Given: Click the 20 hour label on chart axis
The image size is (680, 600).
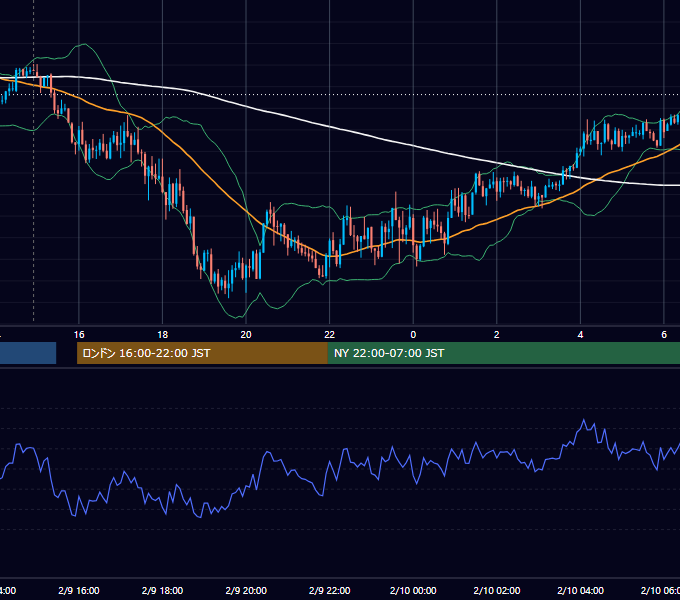Looking at the screenshot, I should pos(246,335).
